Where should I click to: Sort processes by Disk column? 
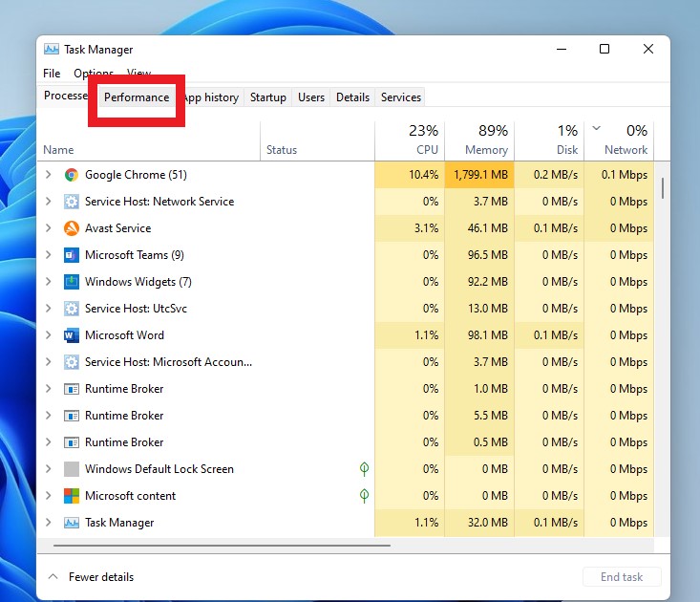click(549, 141)
